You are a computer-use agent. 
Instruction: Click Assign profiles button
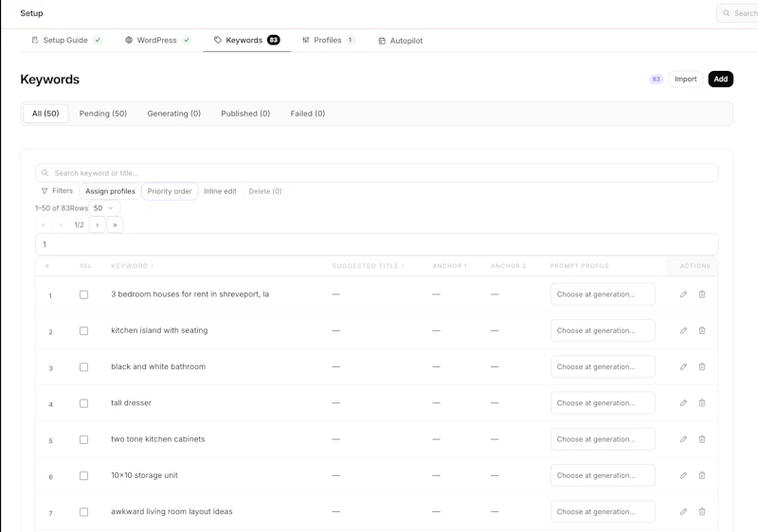[x=110, y=191]
